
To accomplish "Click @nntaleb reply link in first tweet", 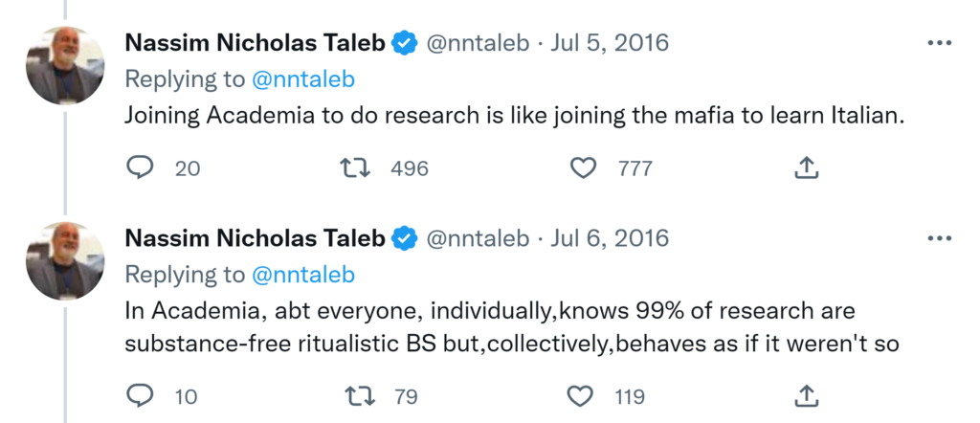I will point(302,80).
